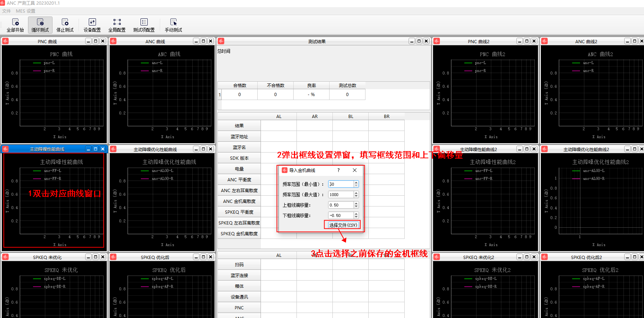Decrease 频率范围 最大值 with down arrow
The height and width of the screenshot is (318, 644).
pos(356,196)
